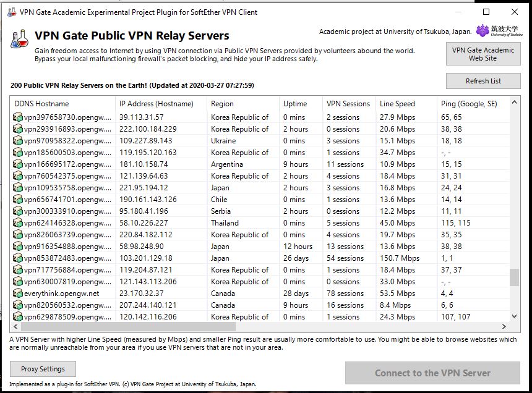Click the vertical scrollbar thumb

click(514, 277)
